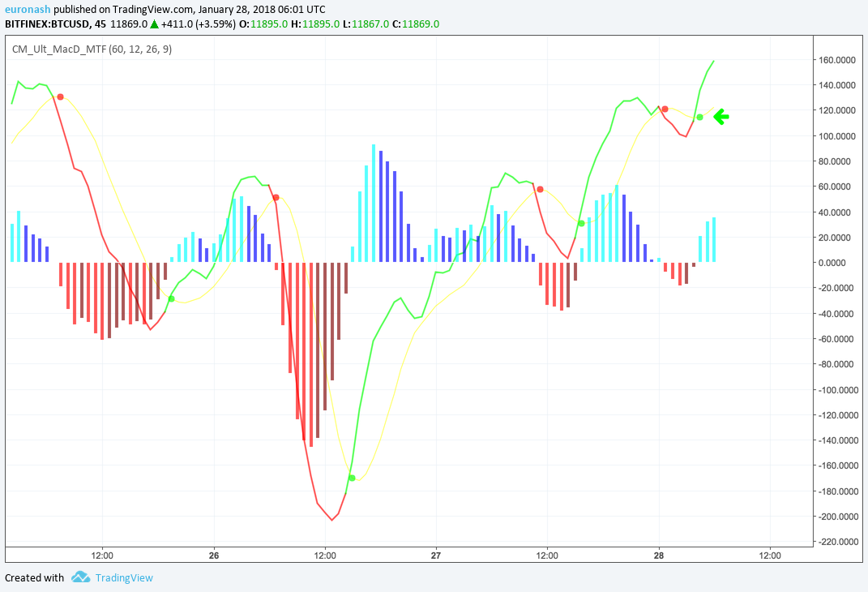Click the 28 date label on time axis

pyautogui.click(x=659, y=556)
